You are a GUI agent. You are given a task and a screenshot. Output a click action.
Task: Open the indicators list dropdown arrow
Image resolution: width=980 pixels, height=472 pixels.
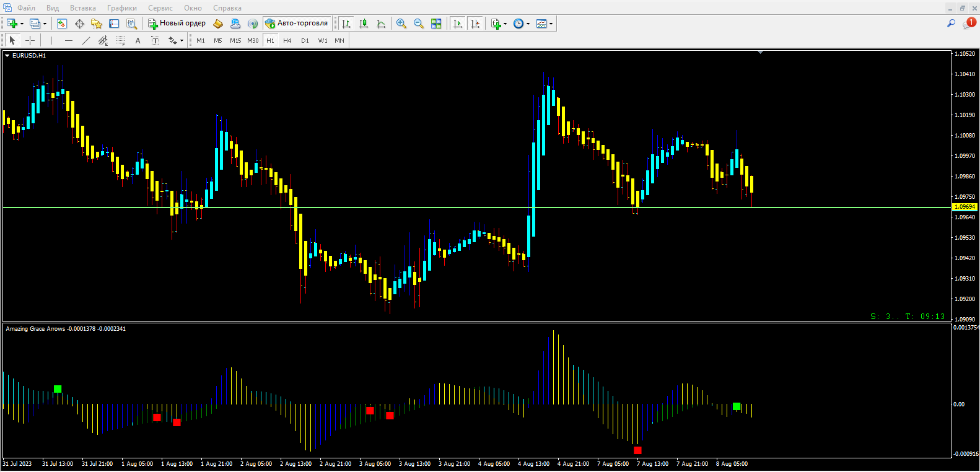tap(505, 24)
